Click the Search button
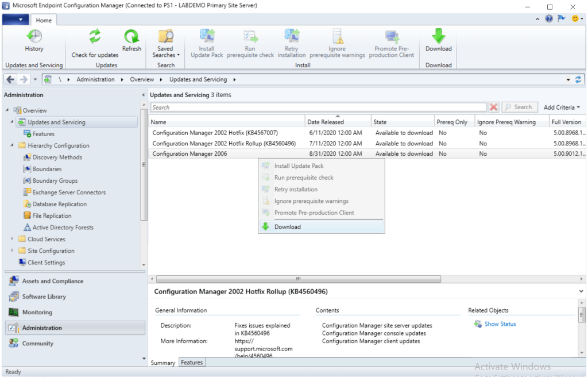This screenshot has width=588, height=377. tap(520, 107)
